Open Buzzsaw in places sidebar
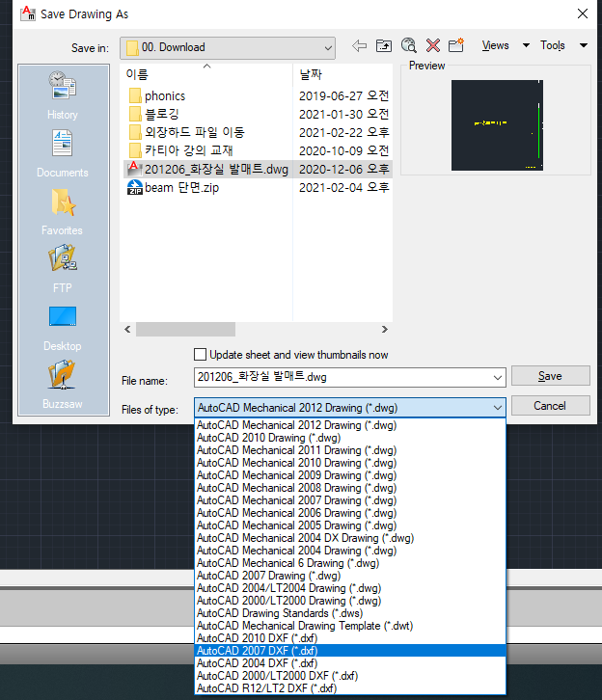Image resolution: width=602 pixels, height=700 pixels. [x=63, y=385]
